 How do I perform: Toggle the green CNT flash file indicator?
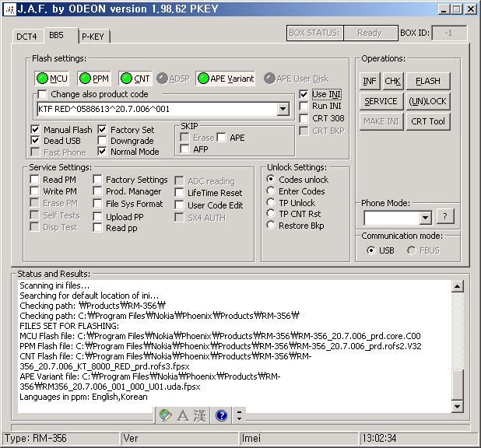pos(135,79)
